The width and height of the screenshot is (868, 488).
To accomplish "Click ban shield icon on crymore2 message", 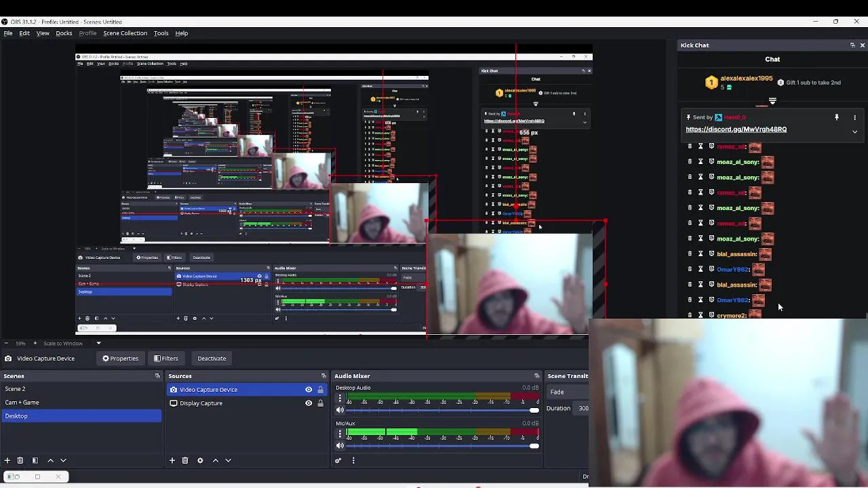I will pyautogui.click(x=711, y=315).
